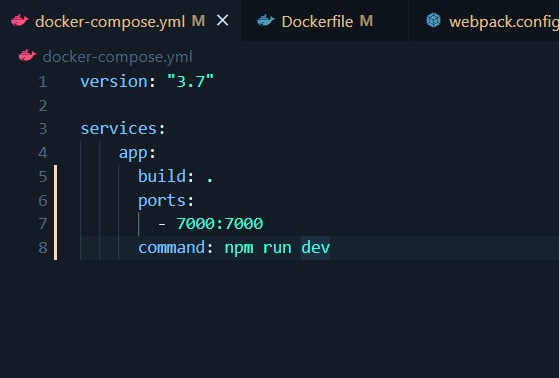Open the webpack.config tab
This screenshot has height=378, width=559.
484,21
